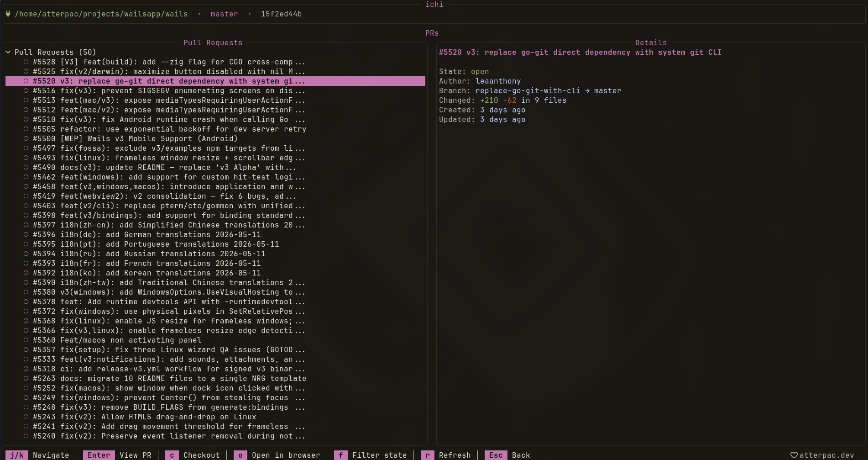Click the PRs tab title
Screen dimensions: 868x460
click(432, 33)
